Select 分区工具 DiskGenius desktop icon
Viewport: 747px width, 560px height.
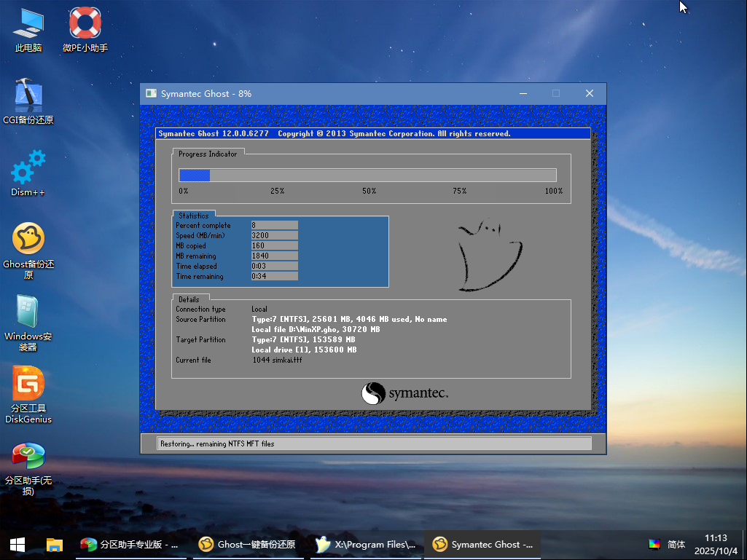pyautogui.click(x=28, y=395)
